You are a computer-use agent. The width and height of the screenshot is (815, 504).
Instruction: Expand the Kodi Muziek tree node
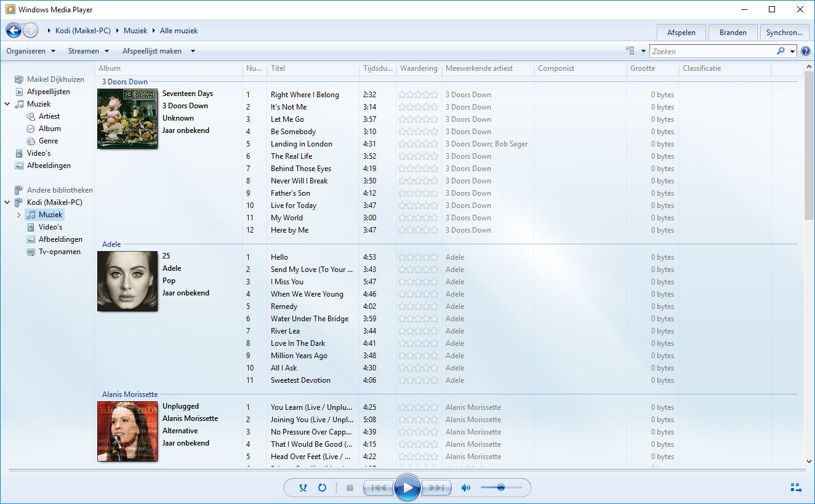tap(19, 215)
